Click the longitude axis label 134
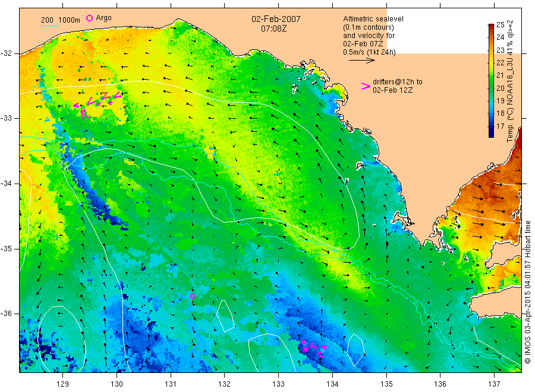Image resolution: width=535 pixels, height=392 pixels. tap(333, 384)
